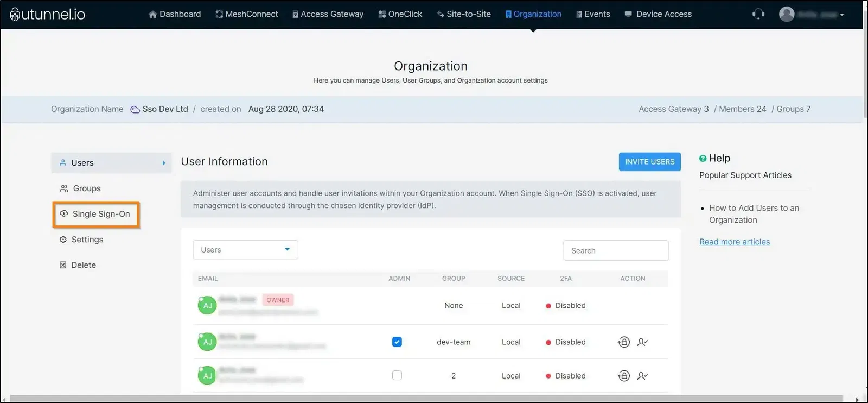Screen dimensions: 868x403
Task: Click group 2 user's AJ avatar
Action: (207, 375)
